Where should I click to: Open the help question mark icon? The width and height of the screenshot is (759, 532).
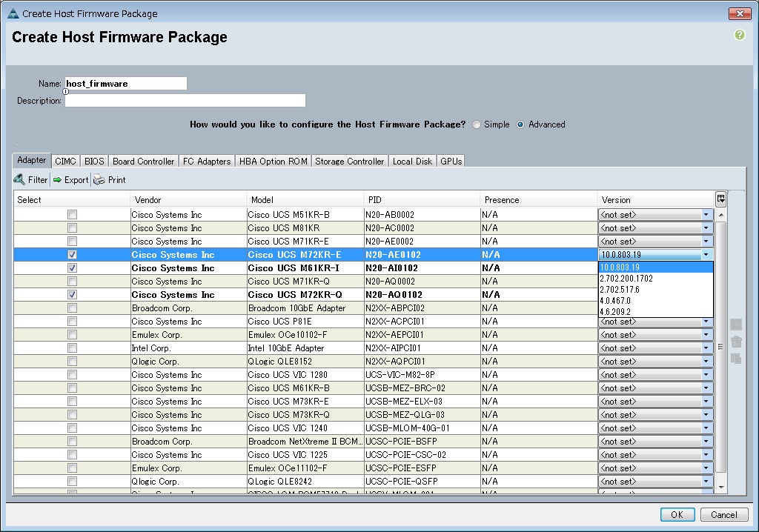(x=739, y=35)
